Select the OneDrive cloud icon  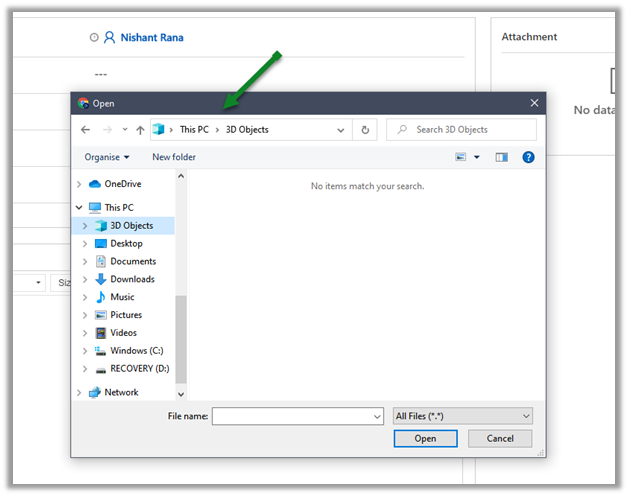pos(96,184)
